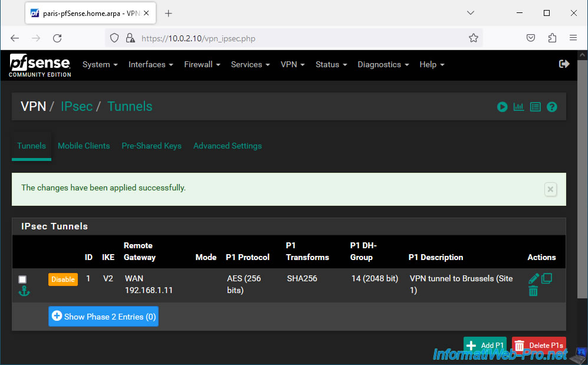Click the pfSense Community Edition logo
The width and height of the screenshot is (588, 365).
click(x=40, y=65)
